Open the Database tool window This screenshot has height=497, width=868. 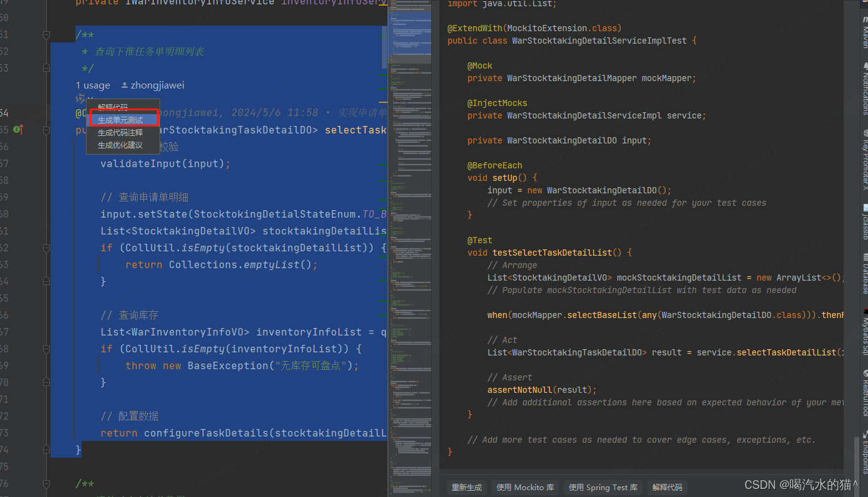tap(865, 273)
